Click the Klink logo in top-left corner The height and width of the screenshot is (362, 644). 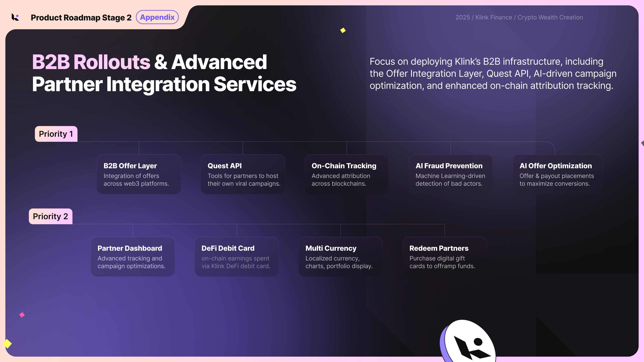(15, 17)
